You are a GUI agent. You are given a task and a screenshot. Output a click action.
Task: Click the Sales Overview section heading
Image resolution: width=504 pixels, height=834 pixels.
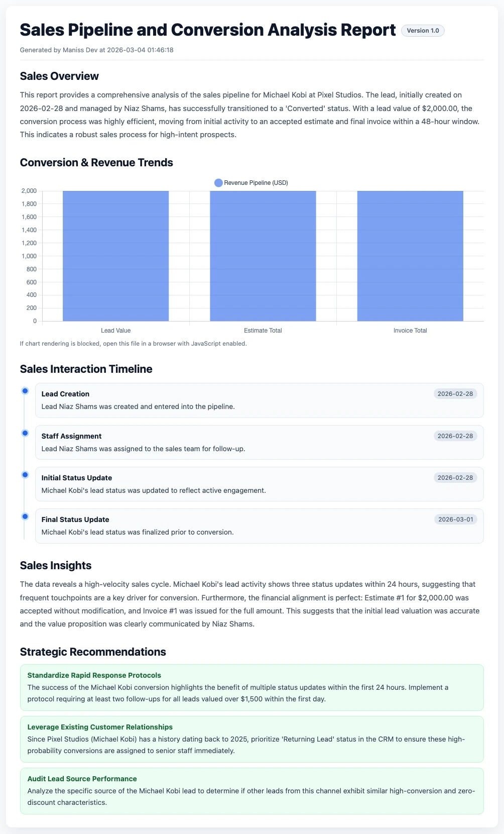click(59, 76)
